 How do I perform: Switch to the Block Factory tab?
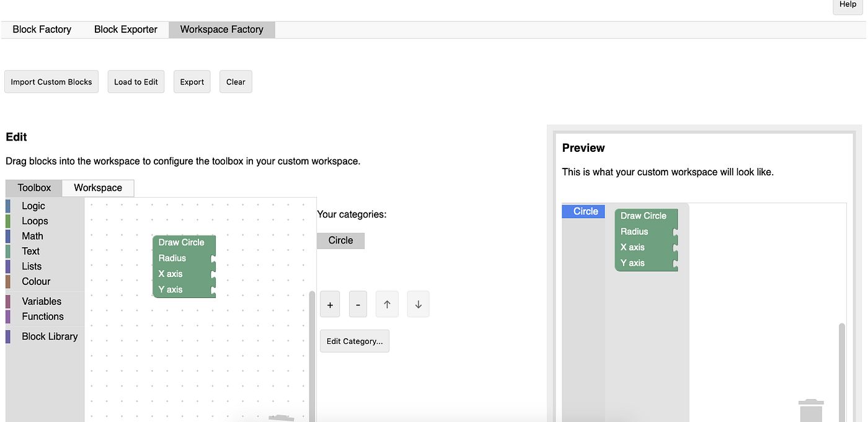pyautogui.click(x=42, y=29)
